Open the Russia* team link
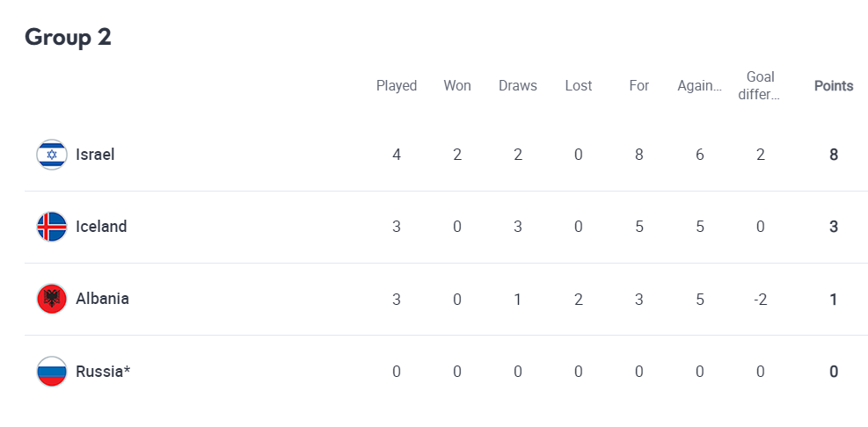This screenshot has width=868, height=427. pyautogui.click(x=103, y=371)
